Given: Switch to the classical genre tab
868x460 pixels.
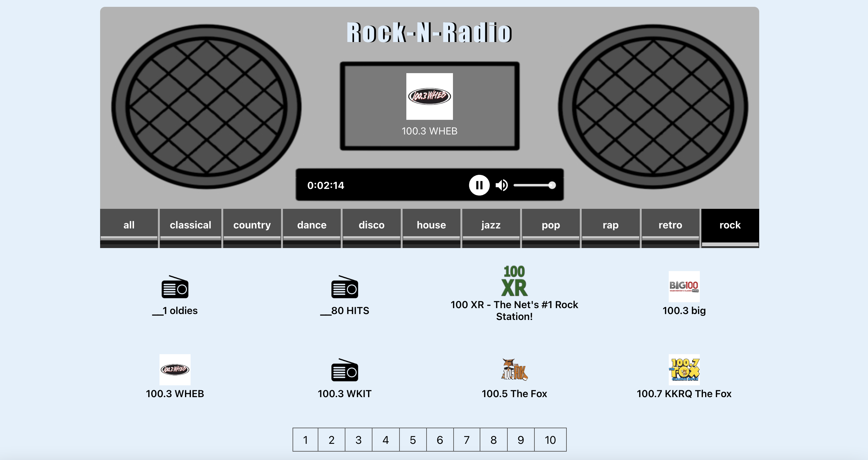Looking at the screenshot, I should [x=190, y=225].
